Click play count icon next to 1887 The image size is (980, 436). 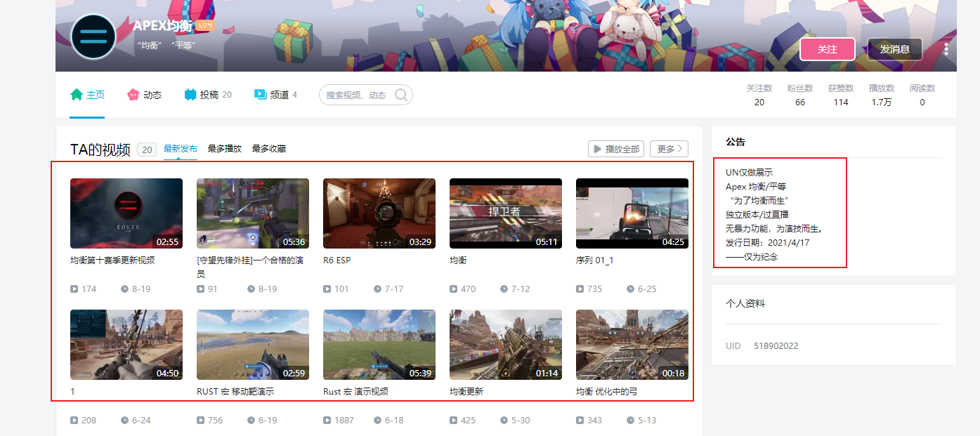point(327,420)
